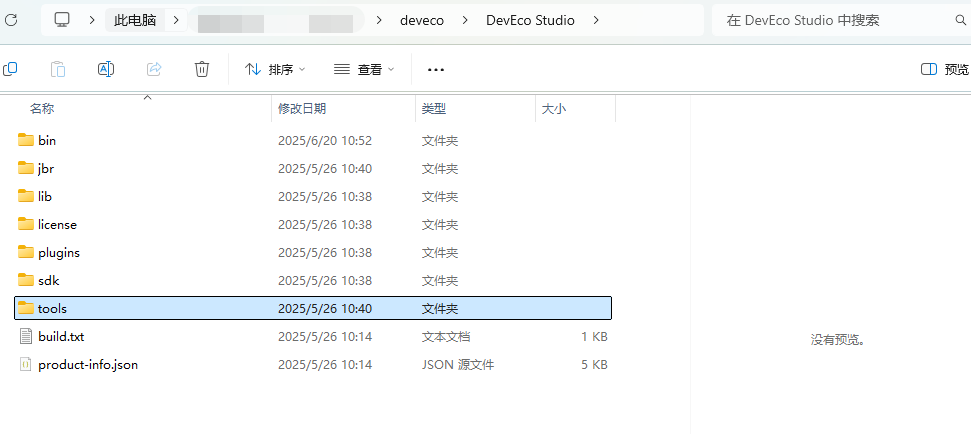Click DevEco Studio in the breadcrumb
The width and height of the screenshot is (971, 434).
click(530, 20)
